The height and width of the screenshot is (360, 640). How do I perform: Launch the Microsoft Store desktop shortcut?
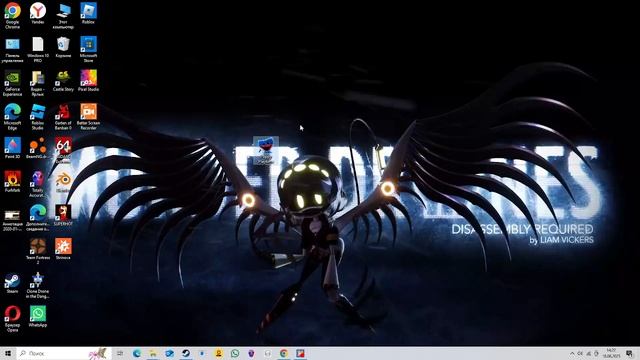pos(88,49)
